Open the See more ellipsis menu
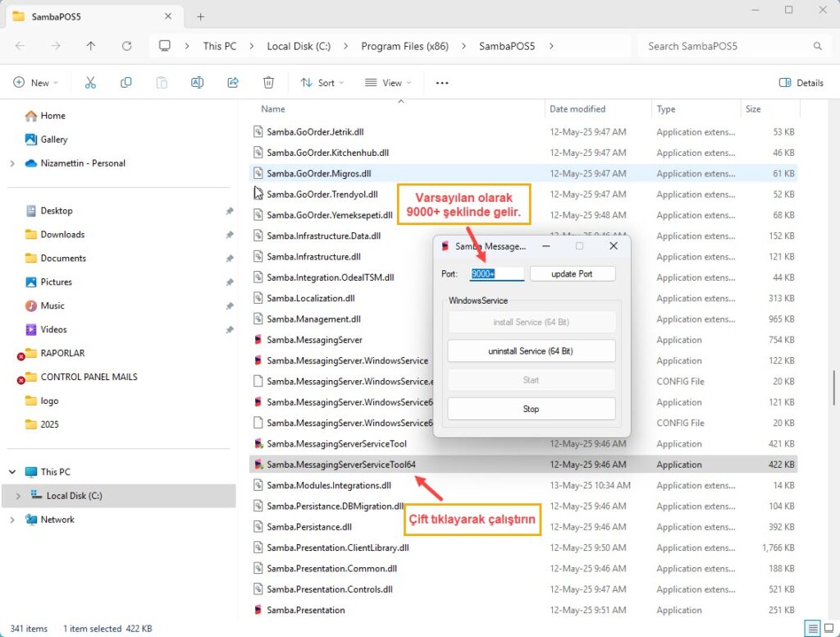Viewport: 840px width, 637px height. tap(442, 83)
